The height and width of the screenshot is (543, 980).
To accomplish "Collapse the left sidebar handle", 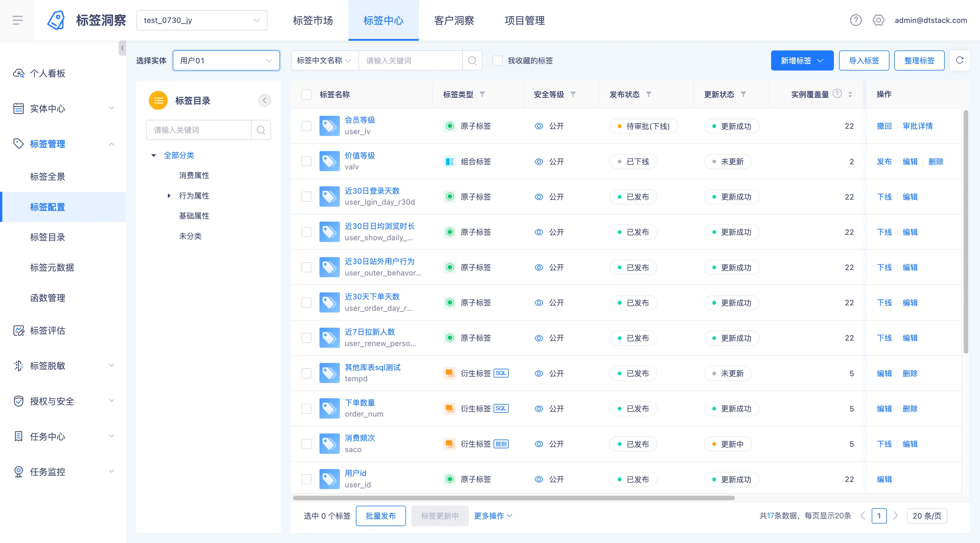I will pos(122,48).
